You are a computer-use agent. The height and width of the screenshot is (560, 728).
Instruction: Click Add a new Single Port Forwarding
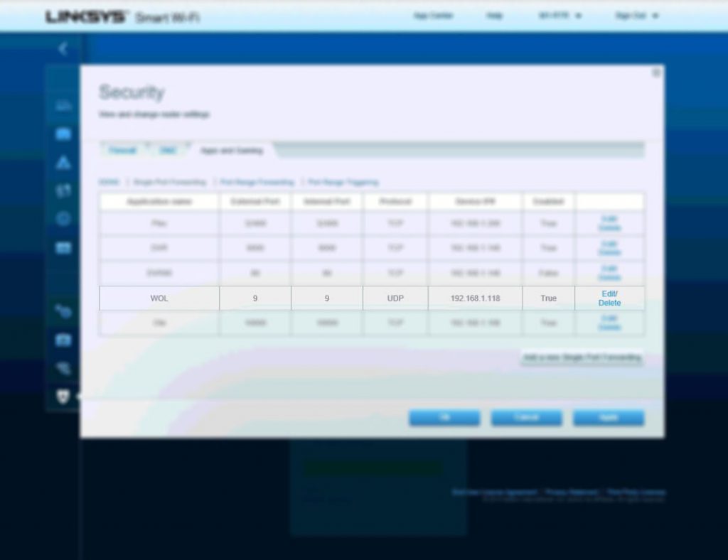click(582, 357)
